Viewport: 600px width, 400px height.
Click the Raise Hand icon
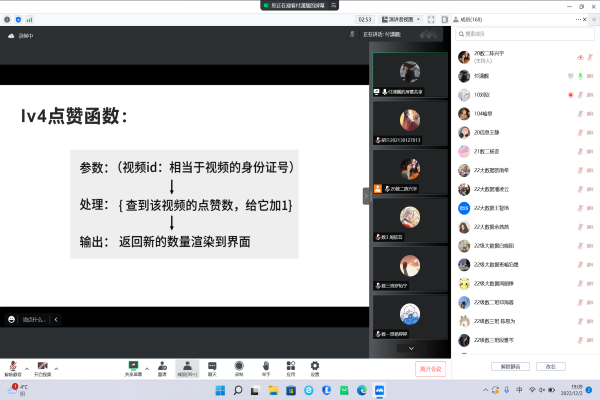[264, 366]
